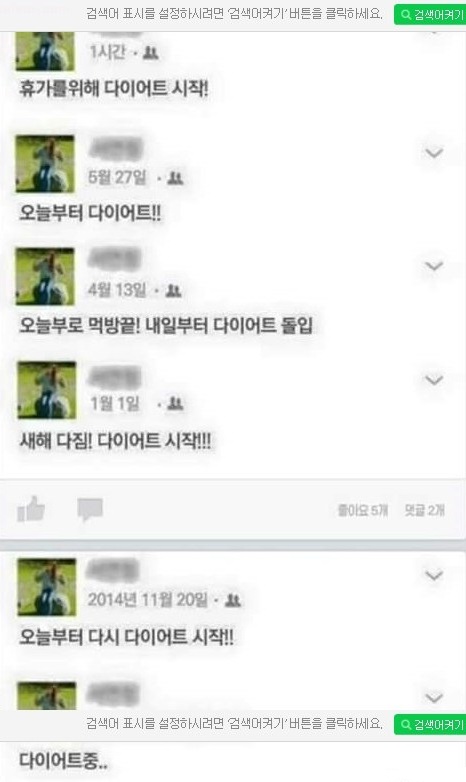
Task: Open profile picture on 5월 27일 post
Action: 45,164
